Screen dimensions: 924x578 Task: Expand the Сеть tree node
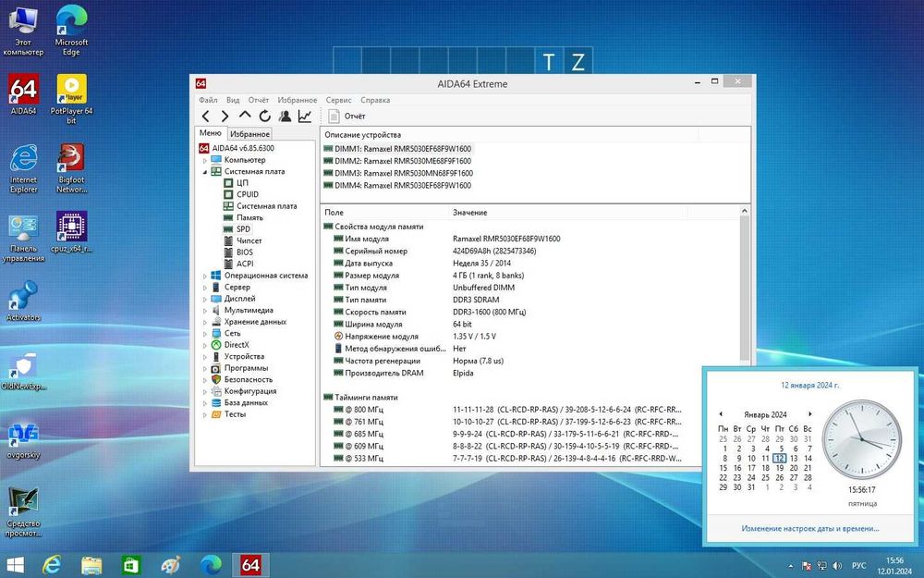205,333
